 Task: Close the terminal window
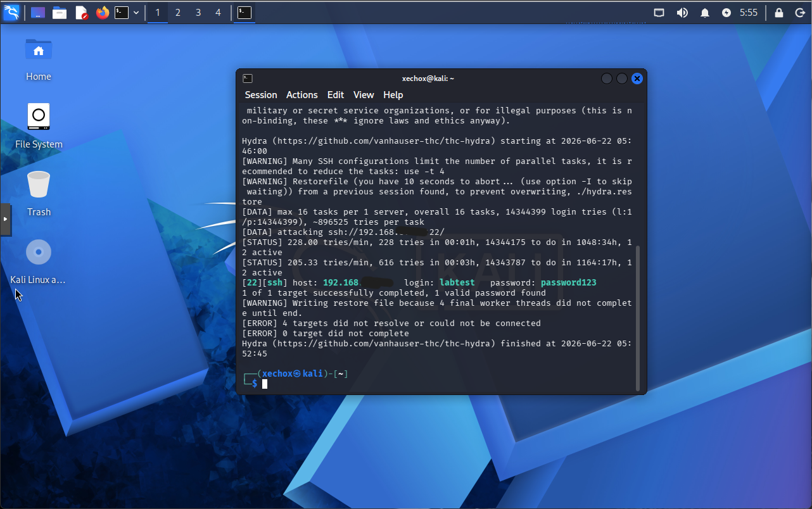click(x=637, y=79)
